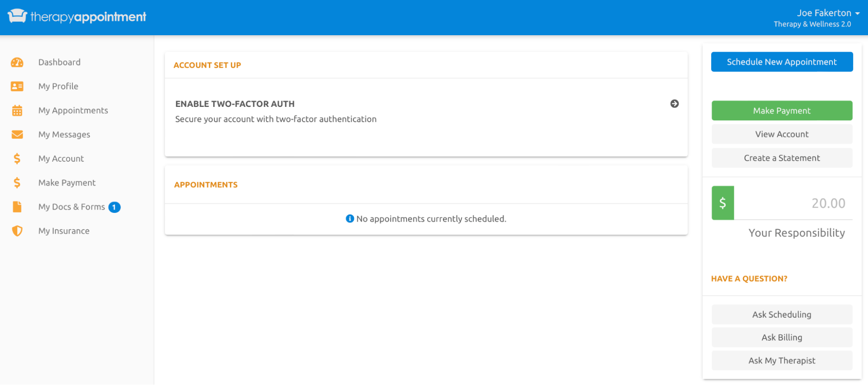
Task: Click the Ask Scheduling button
Action: click(x=782, y=315)
